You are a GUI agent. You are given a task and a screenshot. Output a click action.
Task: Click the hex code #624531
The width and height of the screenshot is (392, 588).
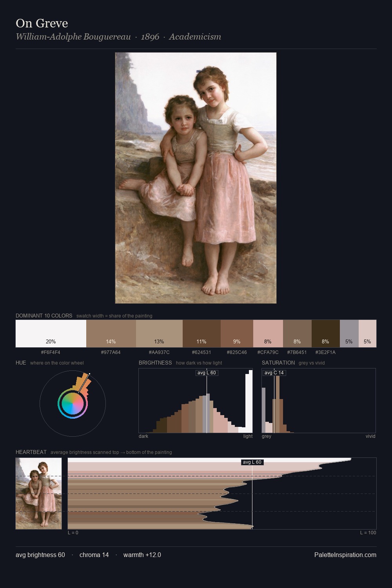(201, 352)
